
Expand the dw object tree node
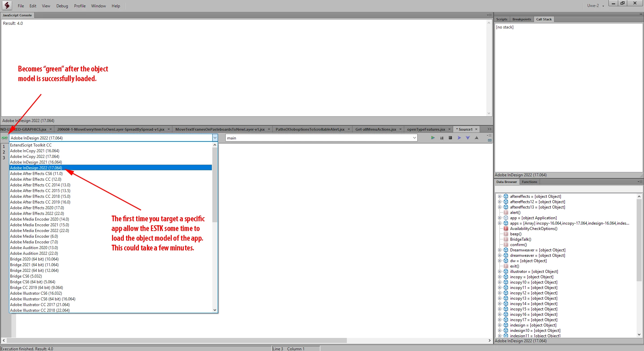499,261
